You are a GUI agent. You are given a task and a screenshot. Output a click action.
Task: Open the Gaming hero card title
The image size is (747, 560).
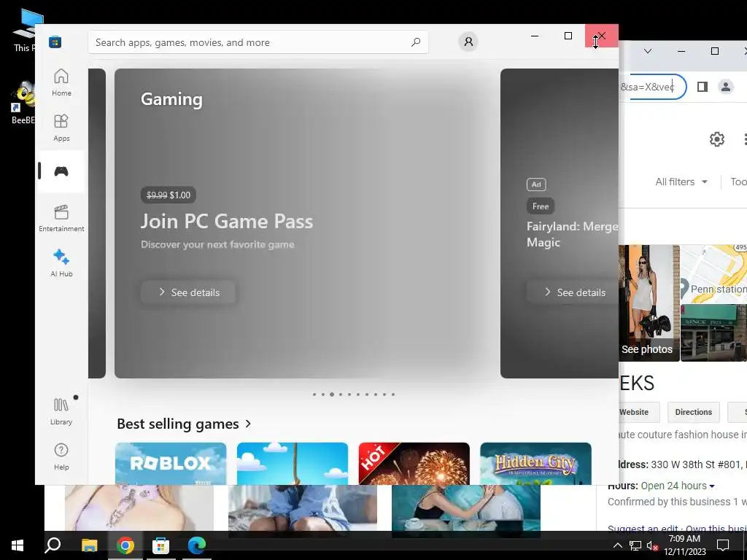coord(171,99)
